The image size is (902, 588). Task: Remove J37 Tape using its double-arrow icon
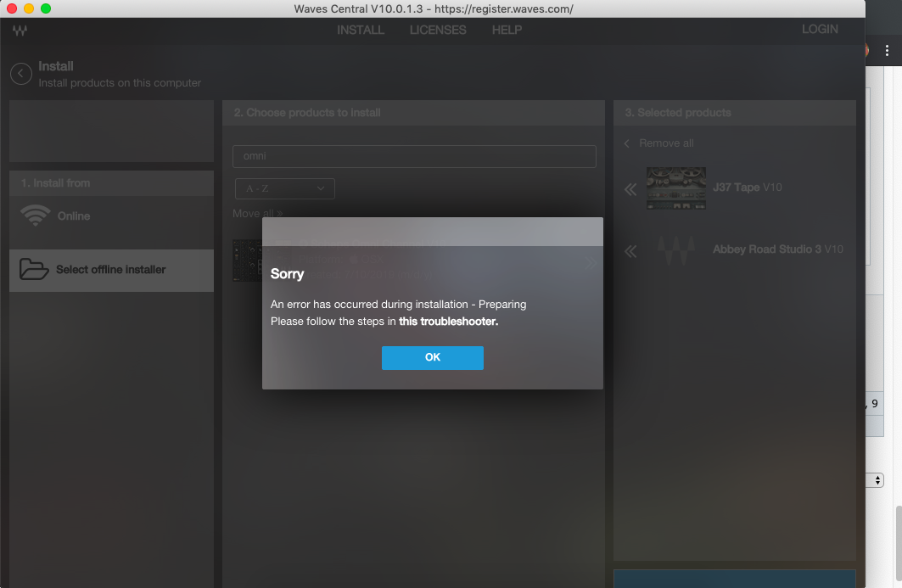tap(630, 189)
